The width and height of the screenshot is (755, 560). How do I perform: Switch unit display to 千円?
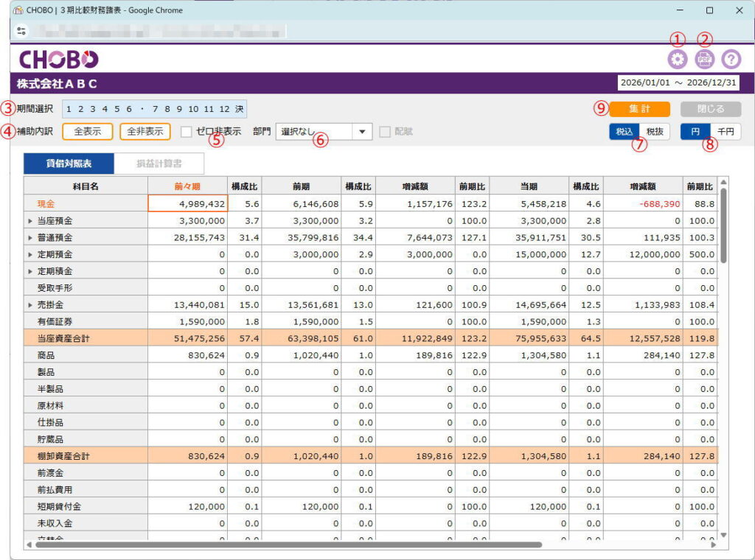pos(726,131)
